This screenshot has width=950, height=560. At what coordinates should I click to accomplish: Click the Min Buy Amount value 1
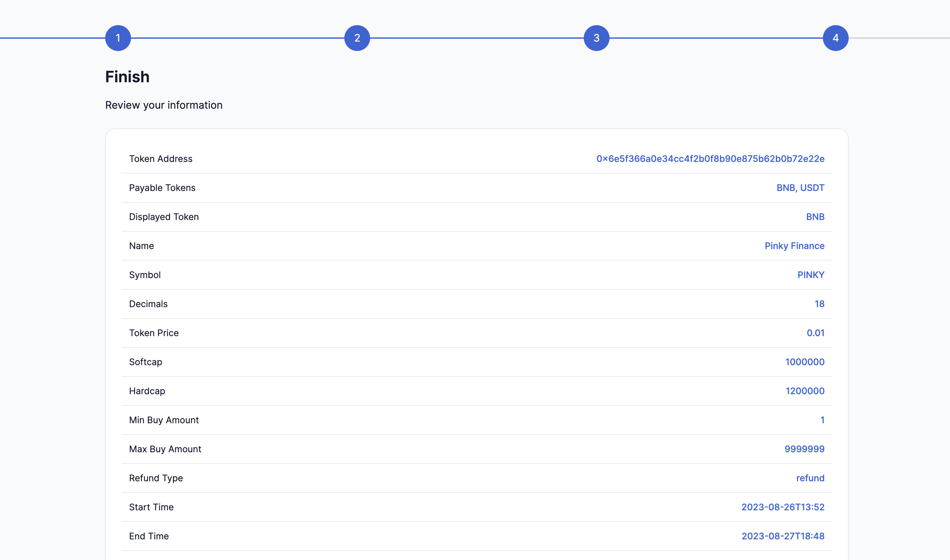pyautogui.click(x=822, y=420)
